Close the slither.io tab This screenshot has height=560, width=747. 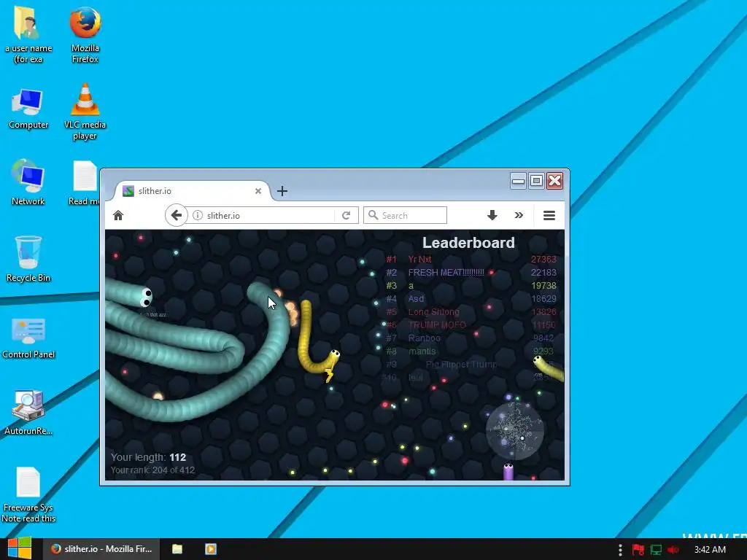click(x=258, y=191)
